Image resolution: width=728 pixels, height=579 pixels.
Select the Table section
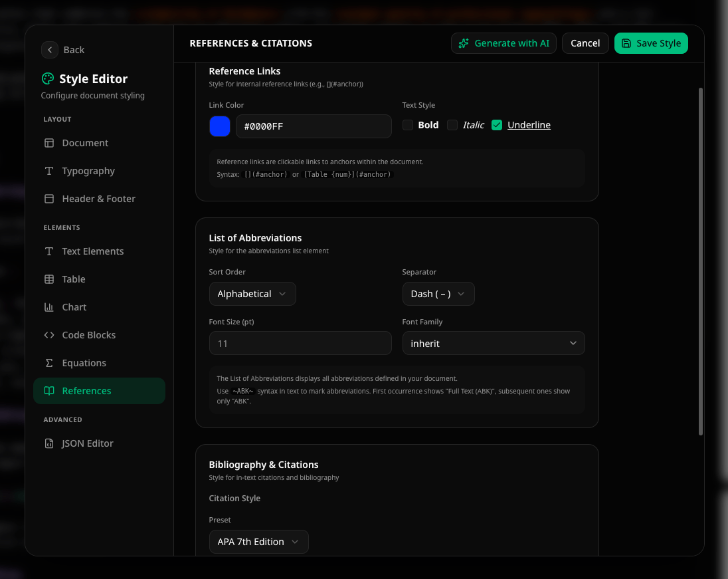100,279
